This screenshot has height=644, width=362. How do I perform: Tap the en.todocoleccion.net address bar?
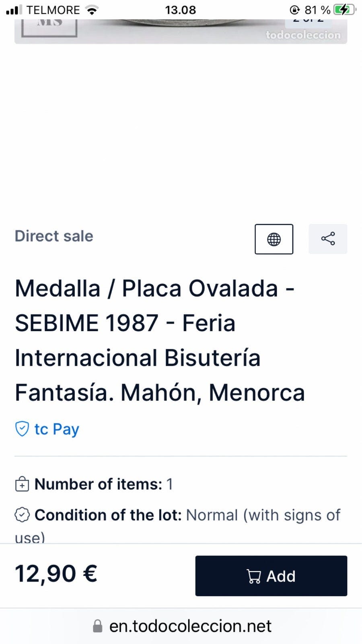(190, 626)
